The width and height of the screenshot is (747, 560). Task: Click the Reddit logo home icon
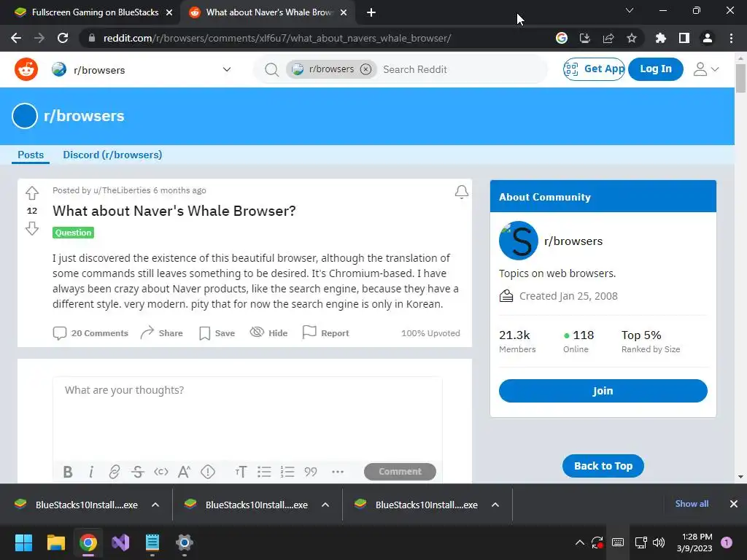26,69
